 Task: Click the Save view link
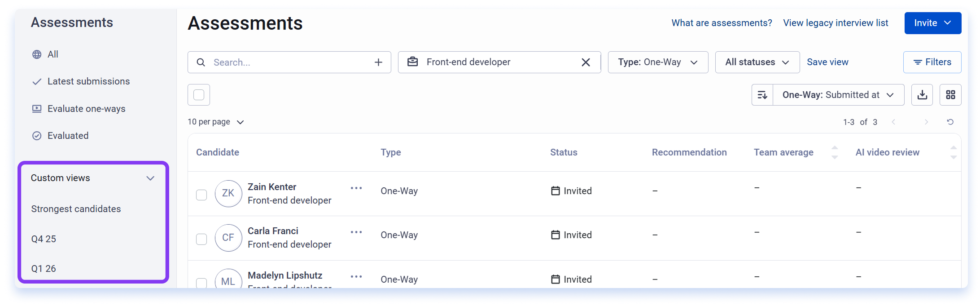click(827, 62)
